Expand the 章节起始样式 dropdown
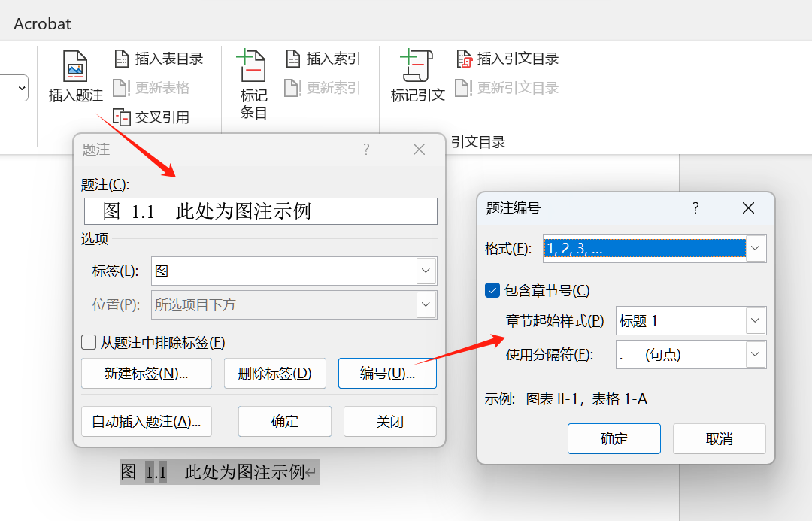812x521 pixels. [x=755, y=320]
